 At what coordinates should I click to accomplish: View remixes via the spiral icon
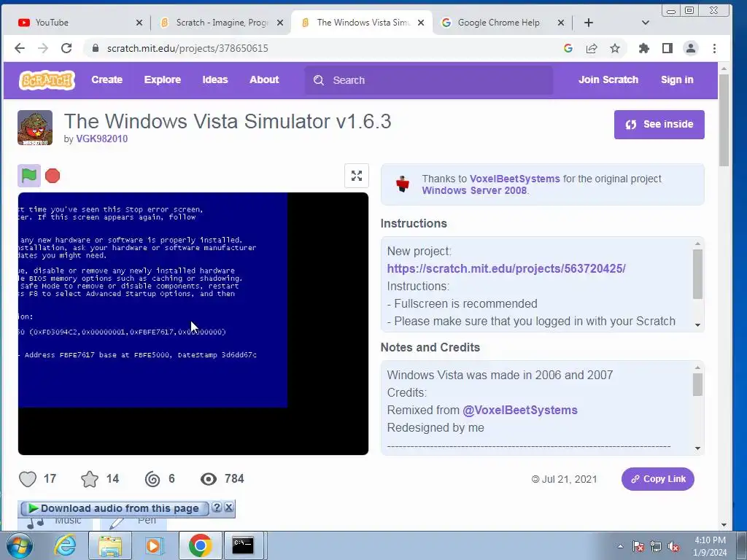click(152, 479)
